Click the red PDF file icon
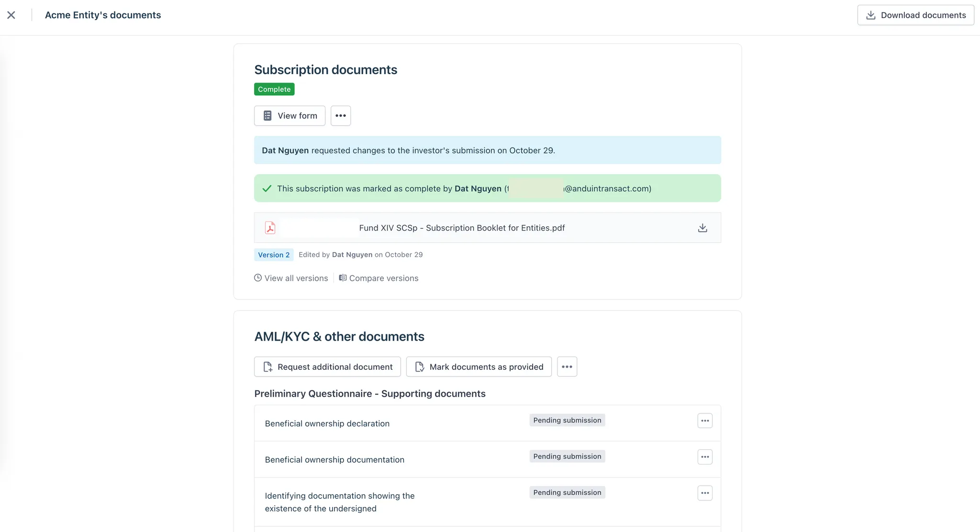 tap(270, 228)
